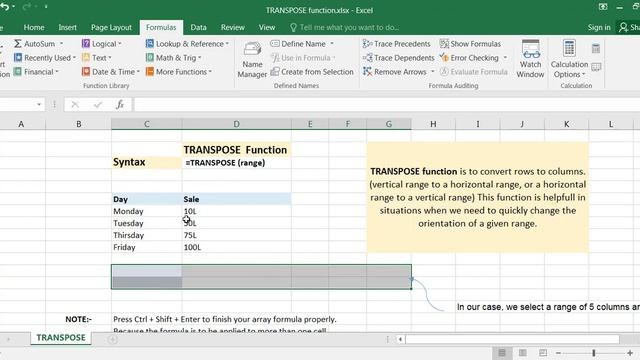Image resolution: width=640 pixels, height=360 pixels.
Task: Switch to Normal view
Action: pyautogui.click(x=502, y=353)
